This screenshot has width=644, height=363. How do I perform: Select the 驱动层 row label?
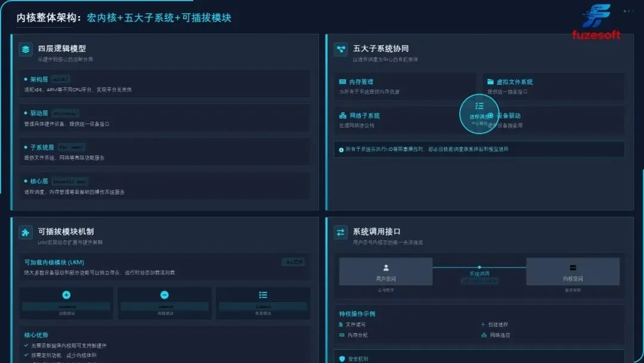(x=39, y=113)
